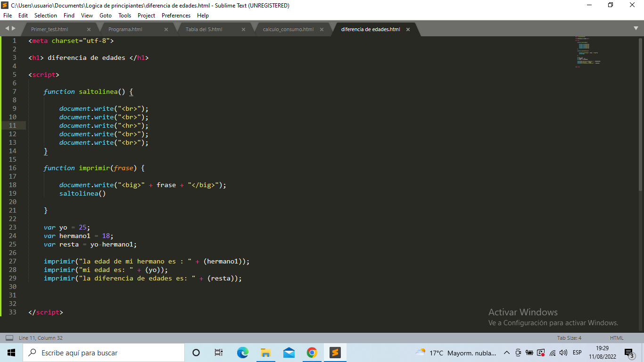
Task: Click line number 23 in gutter
Action: (12, 227)
